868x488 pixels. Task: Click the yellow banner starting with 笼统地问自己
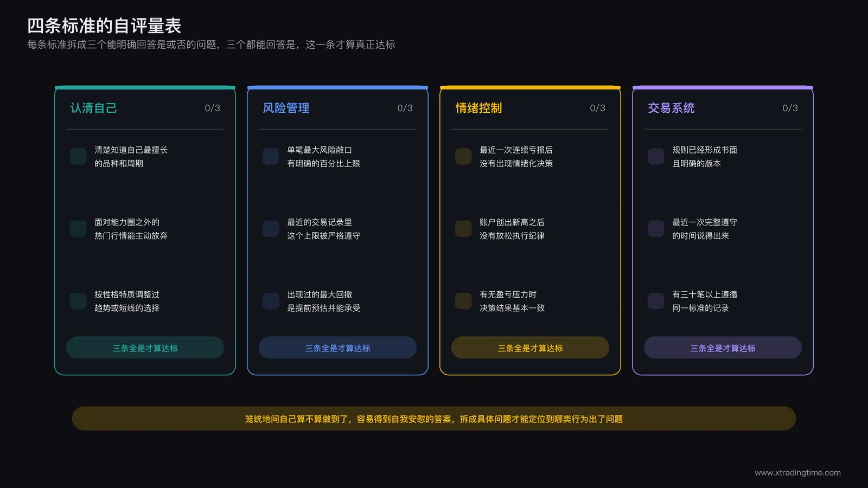pos(434,419)
